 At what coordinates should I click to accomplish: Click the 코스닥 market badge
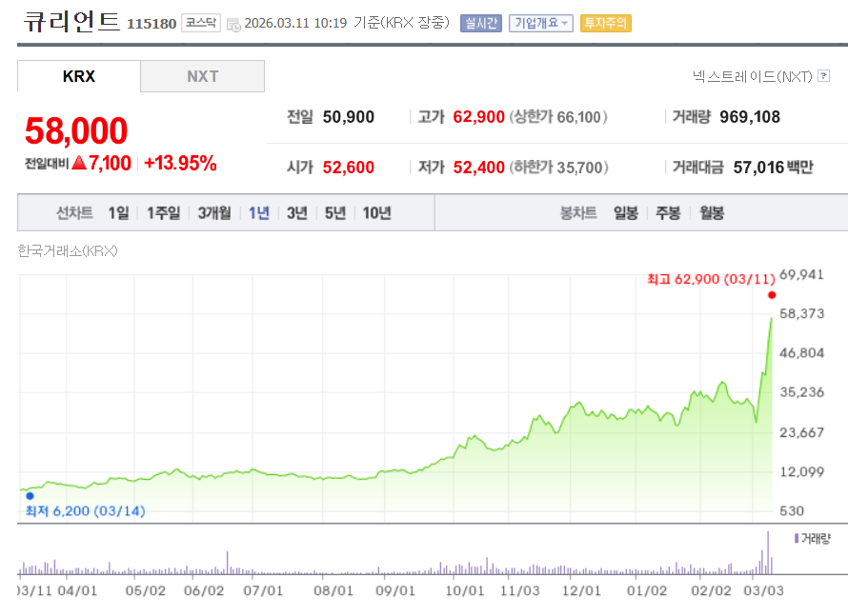(201, 24)
